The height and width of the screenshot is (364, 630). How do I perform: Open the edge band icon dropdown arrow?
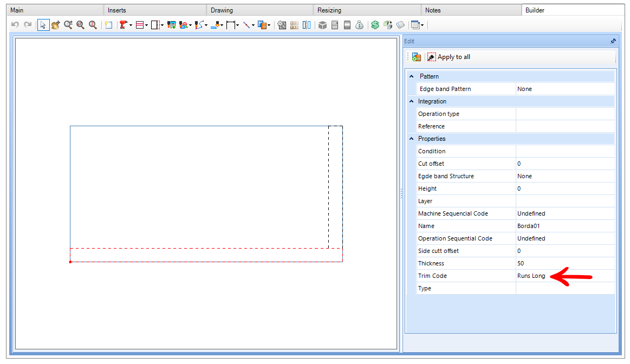tap(163, 25)
